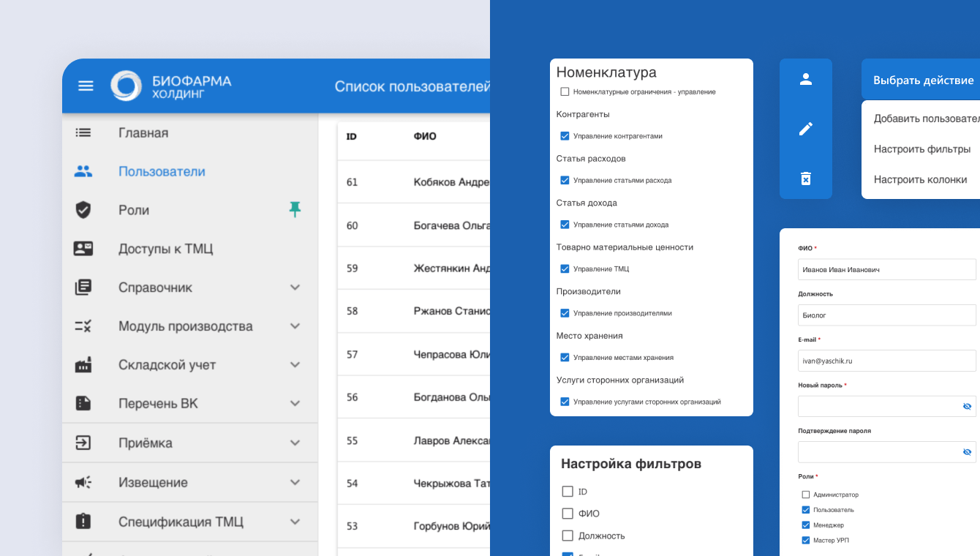980x556 pixels.
Task: Choose Настроить колонки from the menu
Action: point(920,180)
